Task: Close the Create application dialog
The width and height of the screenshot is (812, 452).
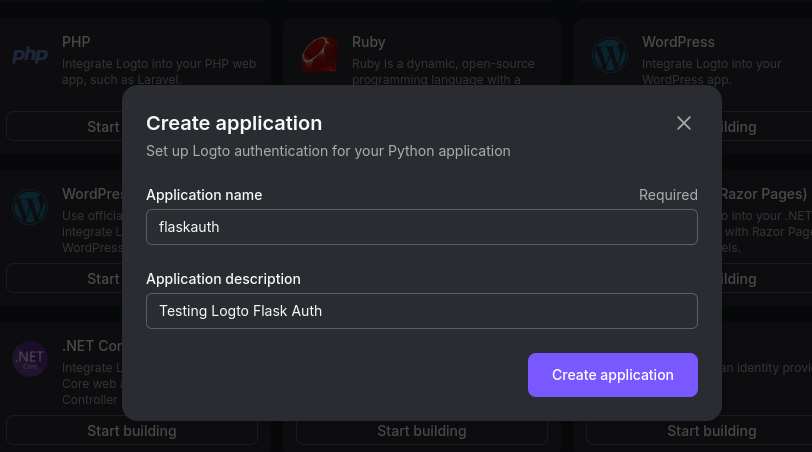Action: click(x=684, y=123)
